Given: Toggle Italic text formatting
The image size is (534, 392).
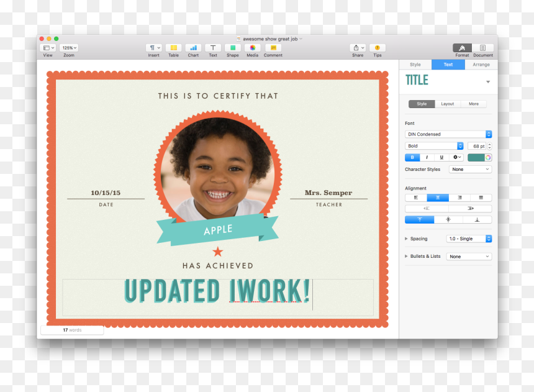Looking at the screenshot, I should click(x=427, y=157).
